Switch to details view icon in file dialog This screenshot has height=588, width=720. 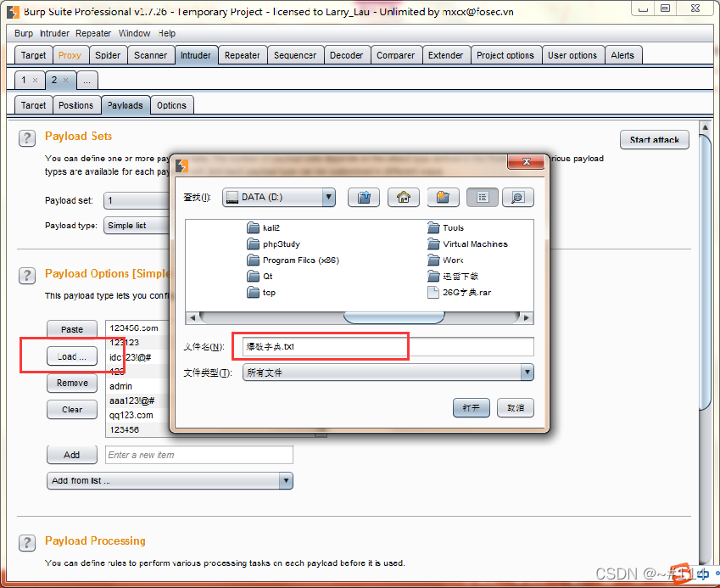(x=518, y=198)
